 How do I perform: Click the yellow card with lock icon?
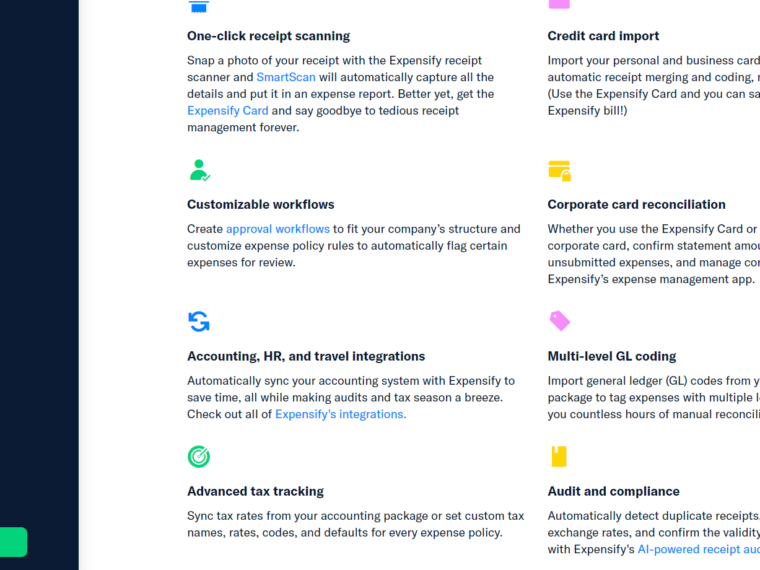tap(559, 171)
